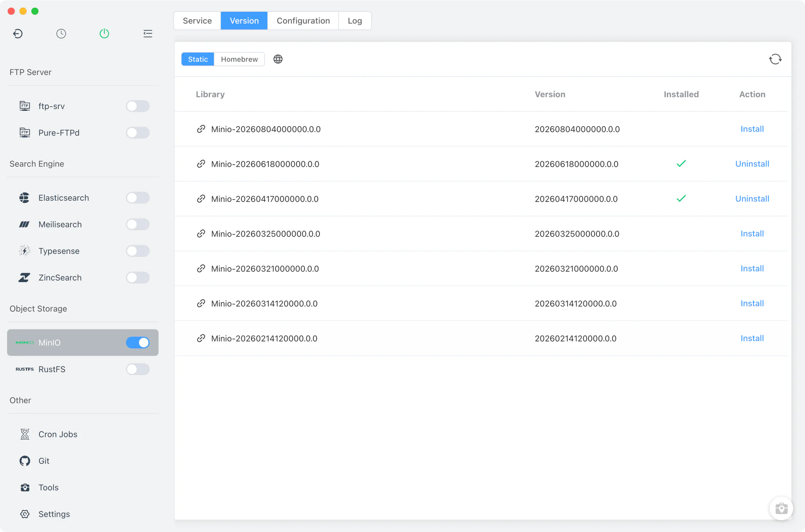
Task: Install Minio version 20260214120000.0.0
Action: 752,338
